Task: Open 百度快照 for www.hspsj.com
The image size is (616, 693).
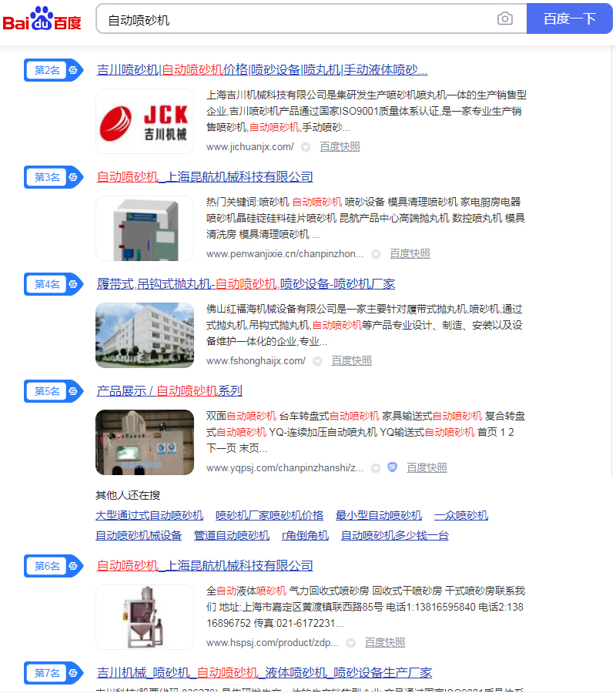Action: [385, 643]
